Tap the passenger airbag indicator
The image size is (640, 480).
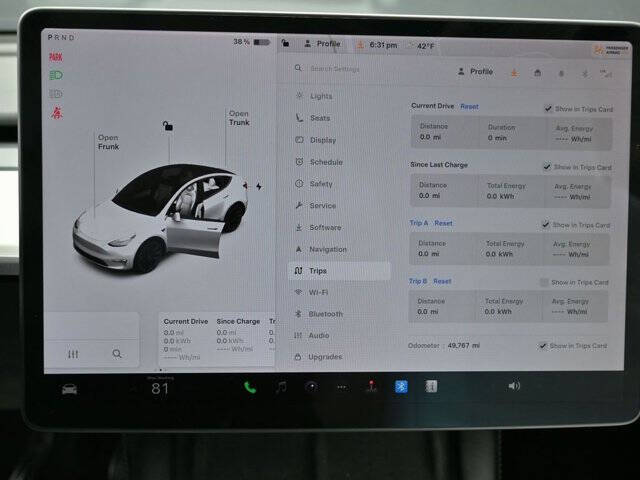click(x=611, y=50)
